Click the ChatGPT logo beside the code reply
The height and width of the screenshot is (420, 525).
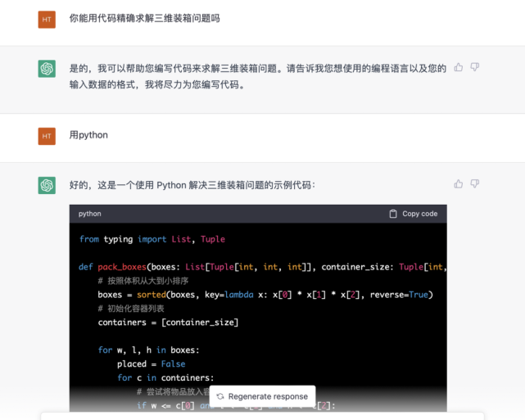(47, 185)
